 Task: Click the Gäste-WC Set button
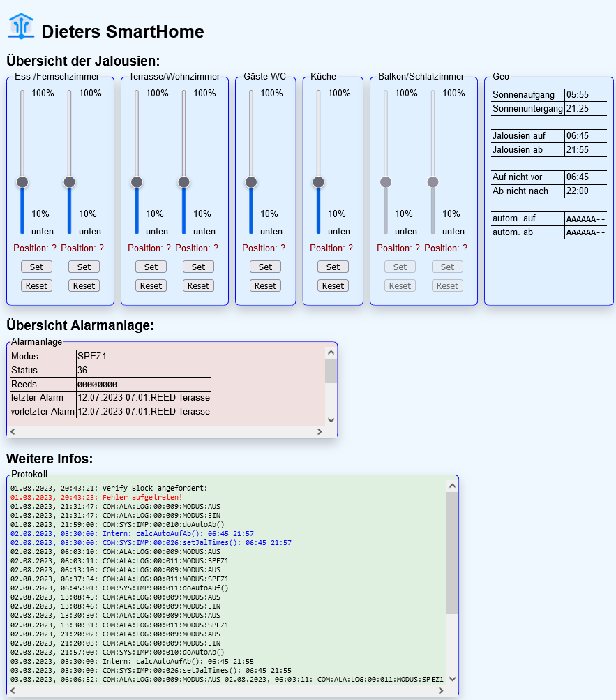(x=266, y=267)
